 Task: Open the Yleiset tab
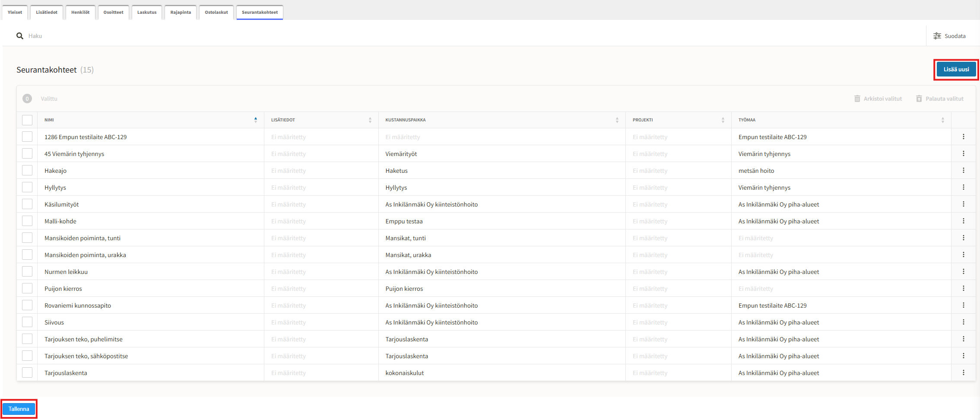pos(15,13)
